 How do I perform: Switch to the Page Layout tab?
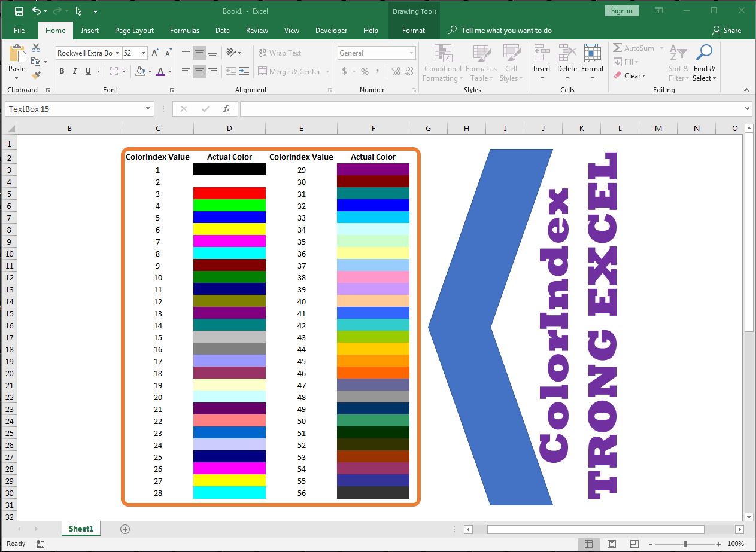[134, 31]
